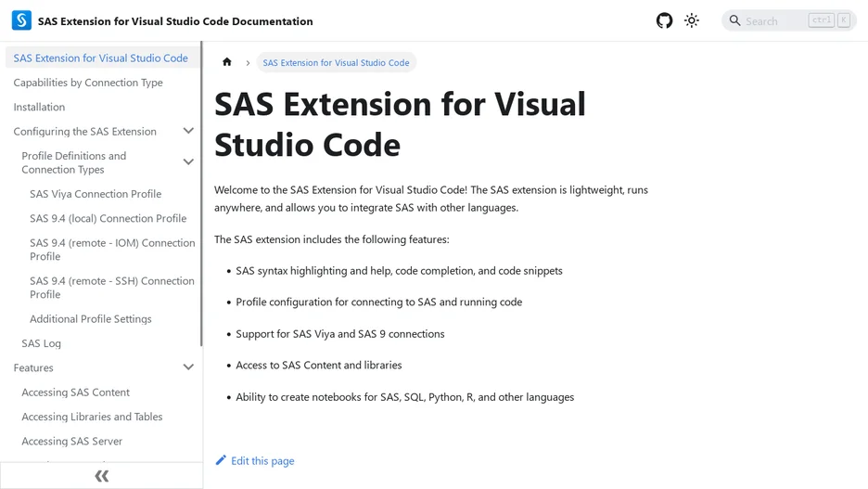Click the SAS logo icon in header
Image resolution: width=868 pixels, height=489 pixels.
point(21,20)
